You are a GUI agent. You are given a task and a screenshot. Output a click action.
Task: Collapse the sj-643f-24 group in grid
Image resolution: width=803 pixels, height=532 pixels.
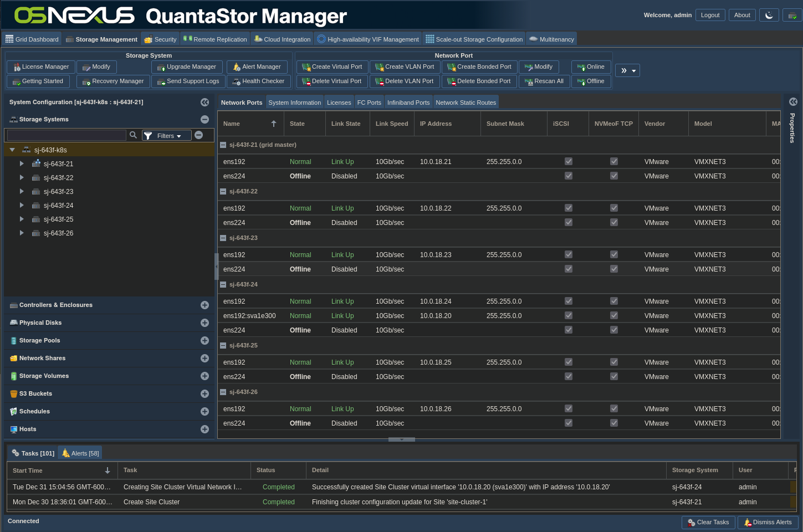(x=223, y=284)
